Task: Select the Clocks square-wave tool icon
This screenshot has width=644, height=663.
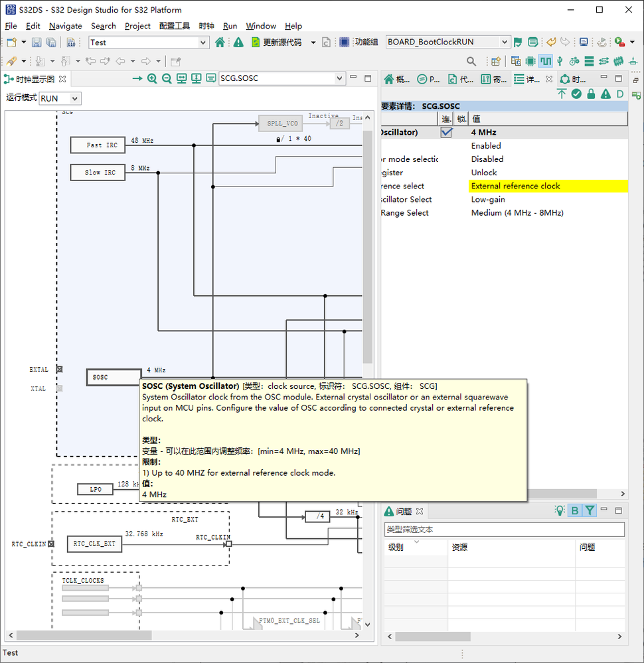Action: (x=546, y=61)
